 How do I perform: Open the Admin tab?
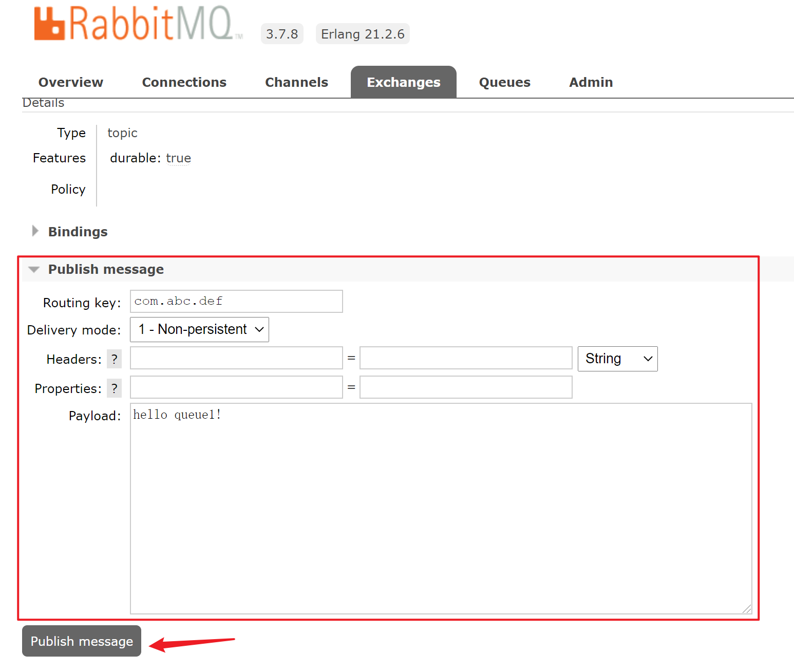click(x=591, y=82)
